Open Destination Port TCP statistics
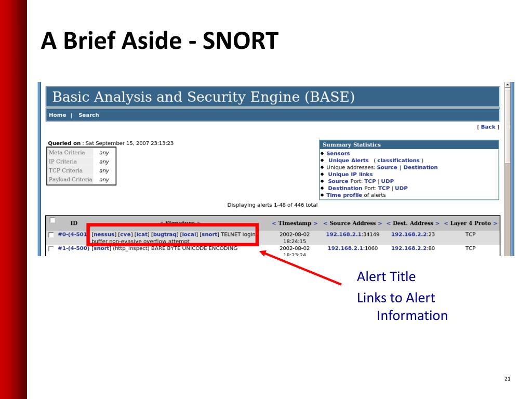532x399 pixels. point(384,188)
